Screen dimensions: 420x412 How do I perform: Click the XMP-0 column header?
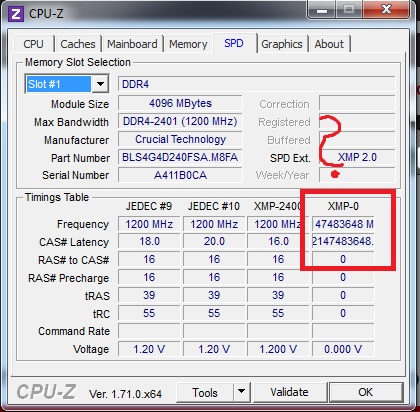[343, 206]
